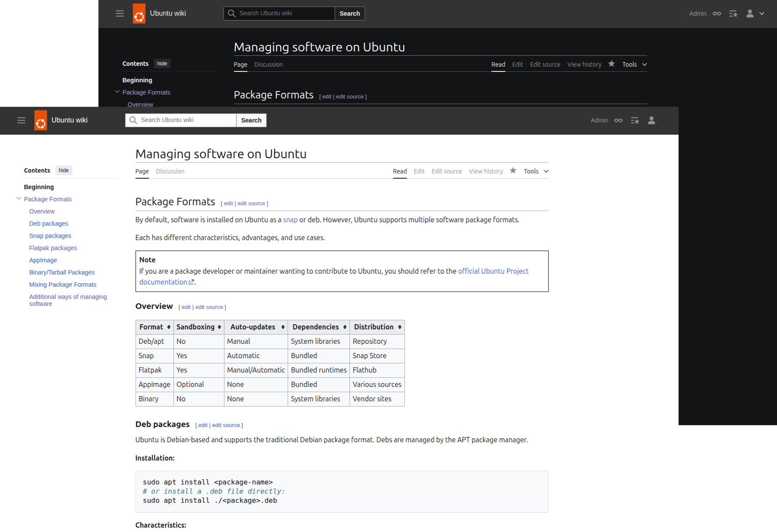Screen dimensions: 777x532
Task: Click the infinity glasses icon in the foreground window
Action: point(618,120)
